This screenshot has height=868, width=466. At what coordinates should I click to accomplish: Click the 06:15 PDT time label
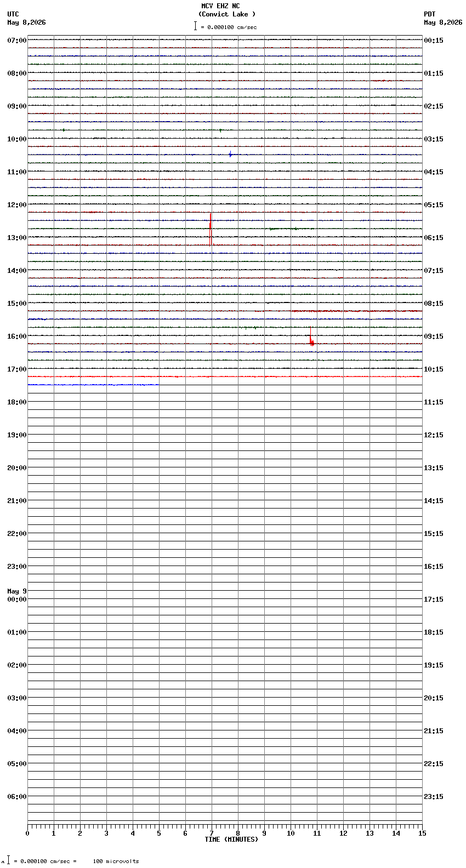coord(434,238)
